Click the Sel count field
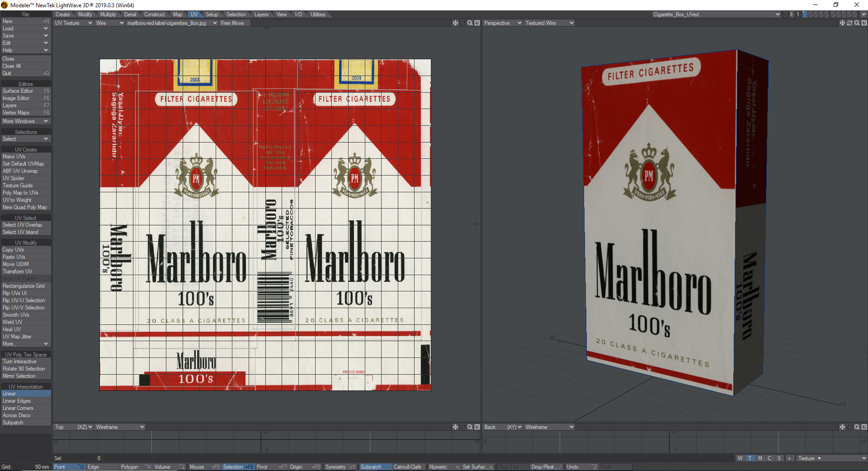This screenshot has height=471, width=868. (x=77, y=458)
